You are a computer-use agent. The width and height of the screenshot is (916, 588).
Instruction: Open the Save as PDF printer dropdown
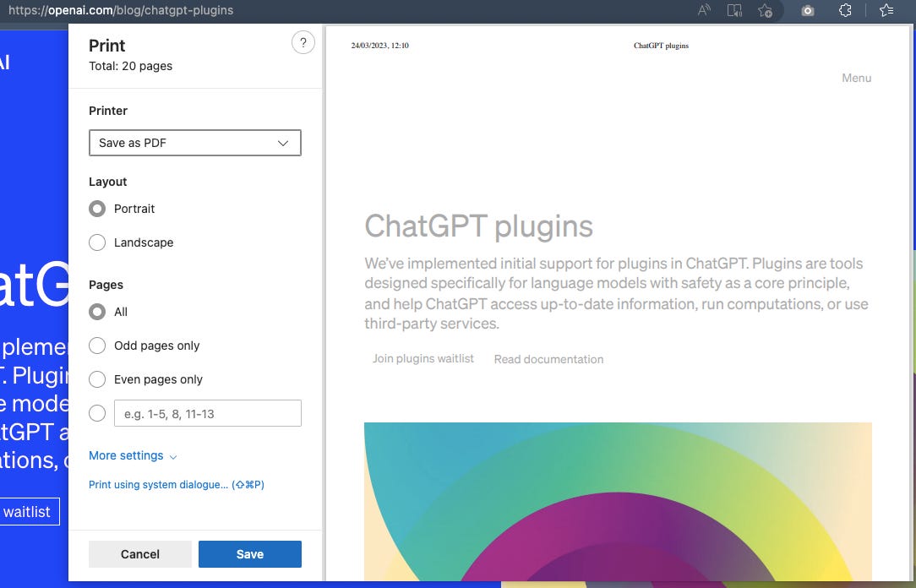195,143
